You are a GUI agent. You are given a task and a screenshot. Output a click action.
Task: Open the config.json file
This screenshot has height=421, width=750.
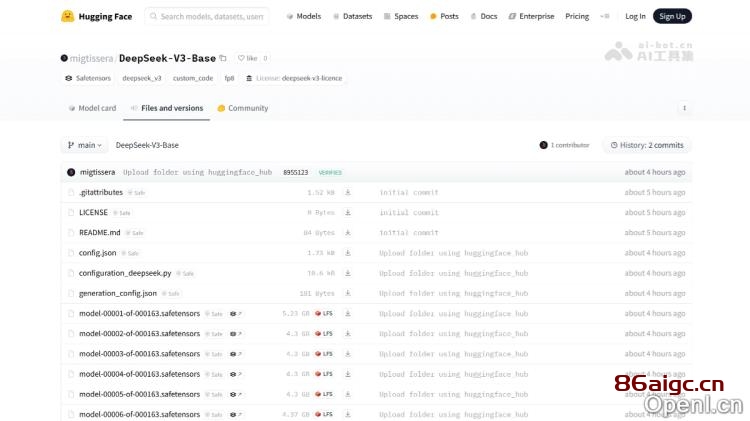98,253
